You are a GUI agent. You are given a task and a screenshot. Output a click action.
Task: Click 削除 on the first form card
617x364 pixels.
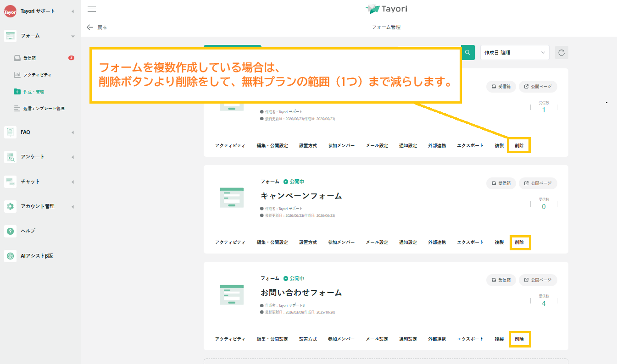[x=519, y=146]
